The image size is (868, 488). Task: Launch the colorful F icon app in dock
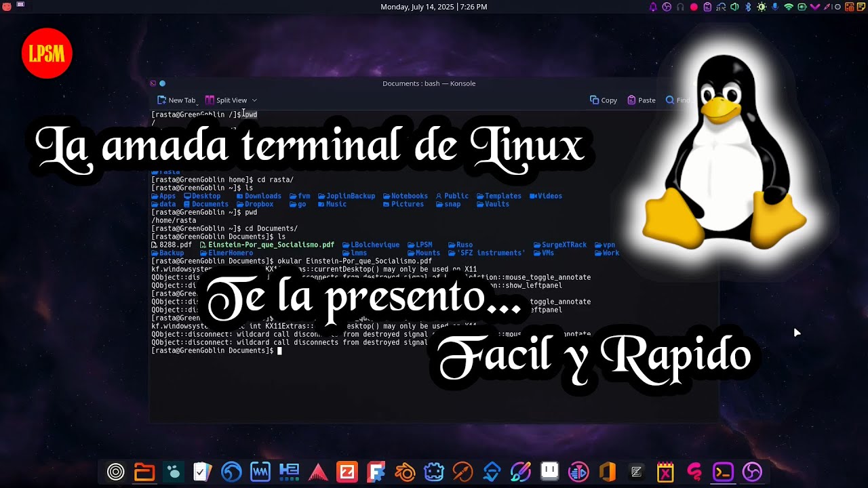point(376,472)
